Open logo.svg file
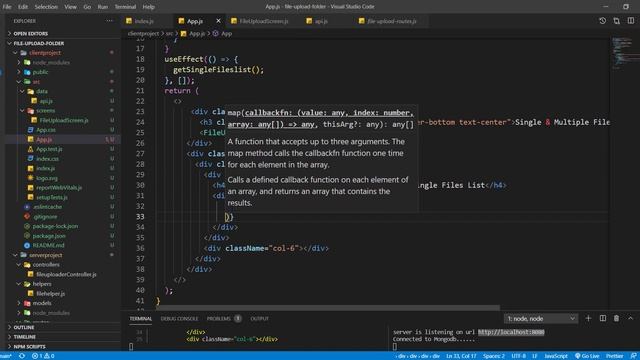Viewport: 640px width, 360px height. click(x=47, y=178)
